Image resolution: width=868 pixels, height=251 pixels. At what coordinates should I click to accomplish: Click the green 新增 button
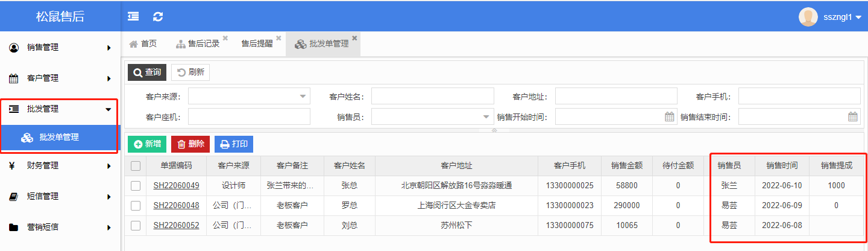pyautogui.click(x=147, y=144)
